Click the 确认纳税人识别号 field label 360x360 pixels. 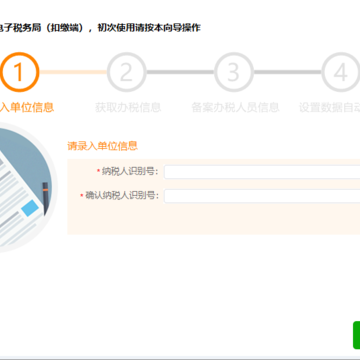tap(121, 196)
